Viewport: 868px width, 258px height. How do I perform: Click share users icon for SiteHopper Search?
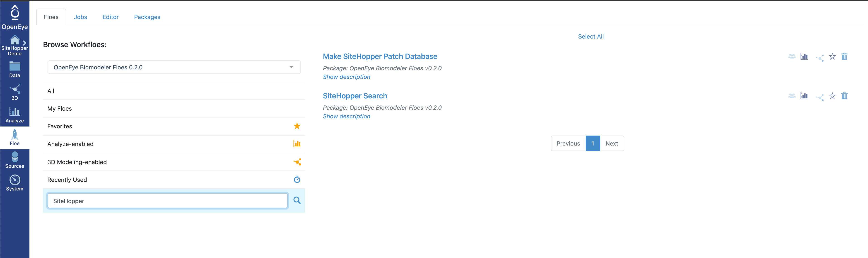pyautogui.click(x=792, y=96)
